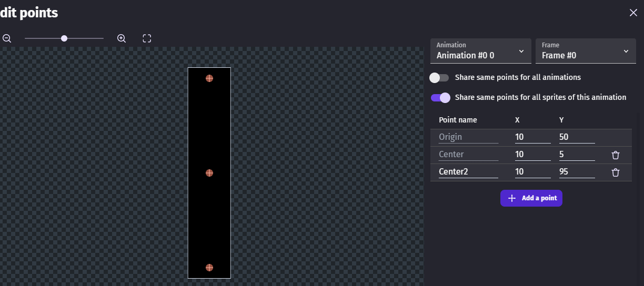Image resolution: width=644 pixels, height=286 pixels.
Task: Close the Edit points dialog
Action: (633, 13)
